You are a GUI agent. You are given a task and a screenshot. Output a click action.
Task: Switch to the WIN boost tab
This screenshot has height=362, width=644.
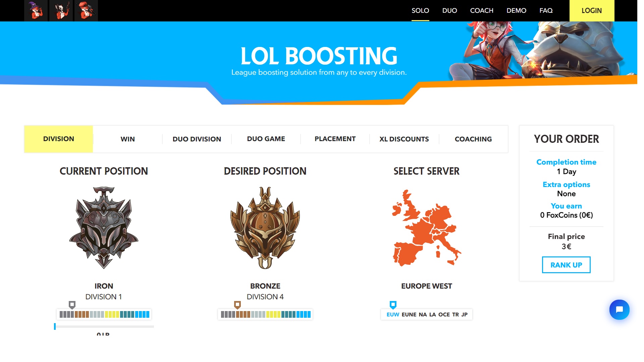tap(128, 139)
